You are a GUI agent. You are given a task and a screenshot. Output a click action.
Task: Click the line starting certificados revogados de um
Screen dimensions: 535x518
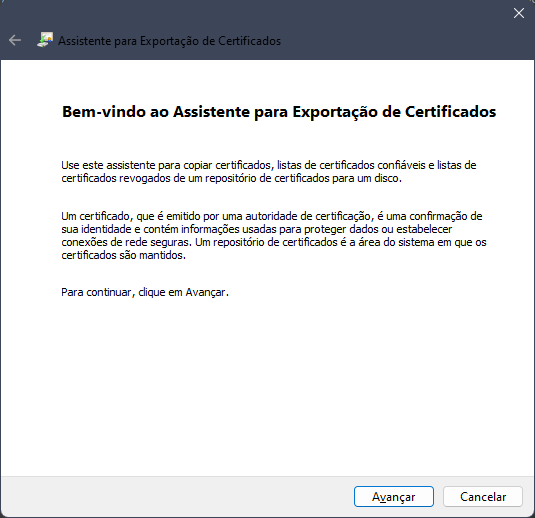click(231, 178)
